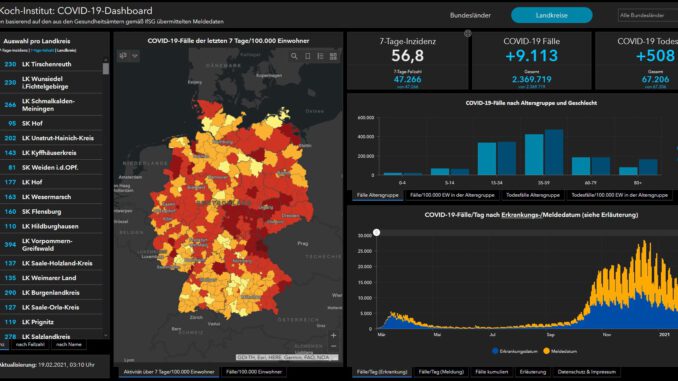Viewport: 678px width, 381px height.
Task: Zoom out the map with minus button
Action: tap(333, 346)
